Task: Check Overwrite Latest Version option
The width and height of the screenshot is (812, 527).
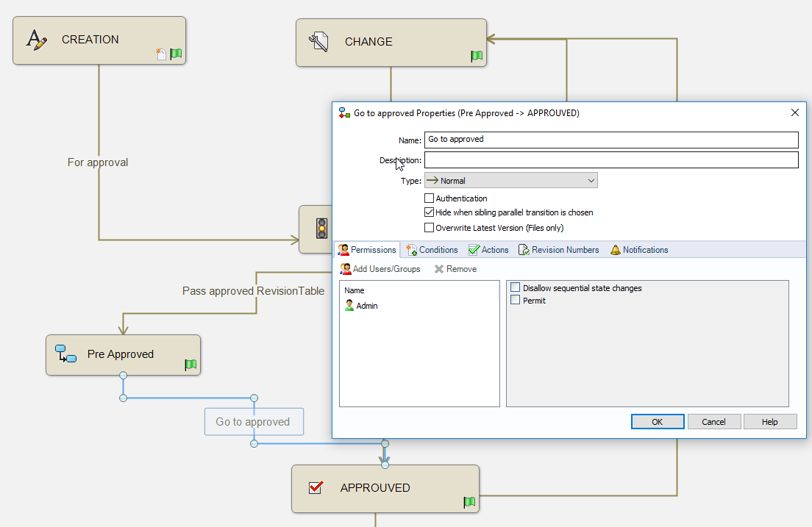Action: [x=430, y=228]
